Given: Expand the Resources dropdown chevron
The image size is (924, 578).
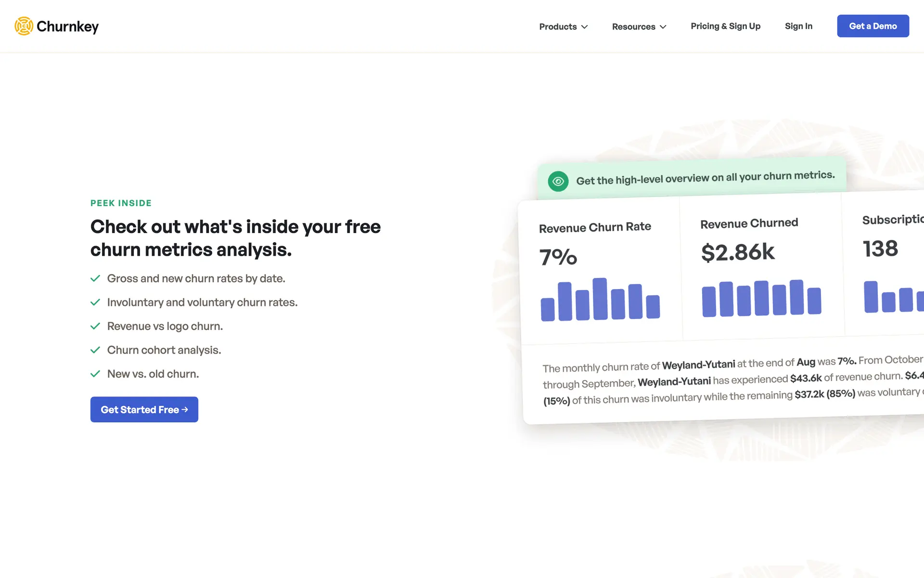Looking at the screenshot, I should [663, 27].
